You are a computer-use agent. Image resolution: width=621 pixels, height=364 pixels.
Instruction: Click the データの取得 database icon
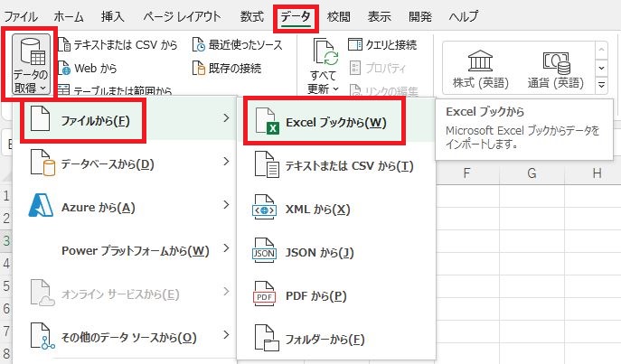(x=32, y=52)
